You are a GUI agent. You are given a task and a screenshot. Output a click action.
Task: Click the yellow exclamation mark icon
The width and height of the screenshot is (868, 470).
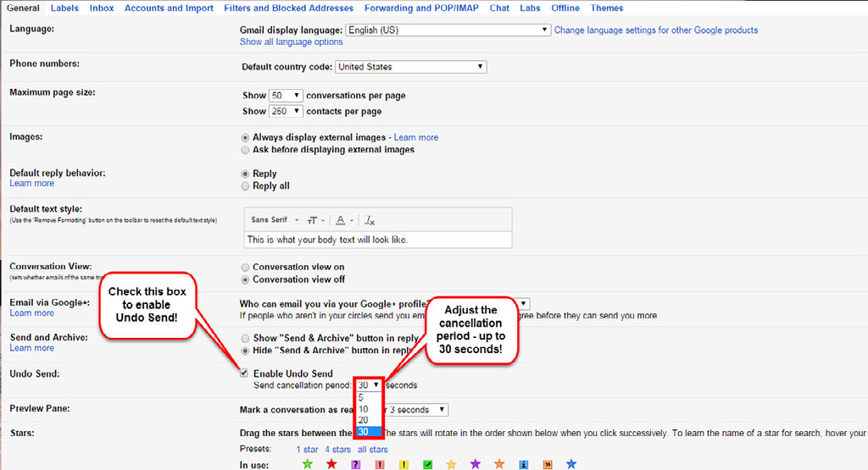[403, 464]
